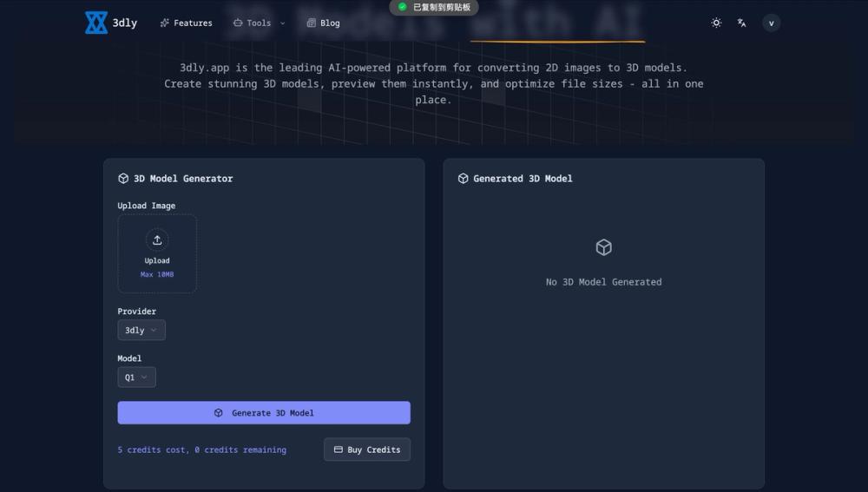Click the sparkle icon next to Features
The height and width of the screenshot is (492, 868).
(x=164, y=23)
